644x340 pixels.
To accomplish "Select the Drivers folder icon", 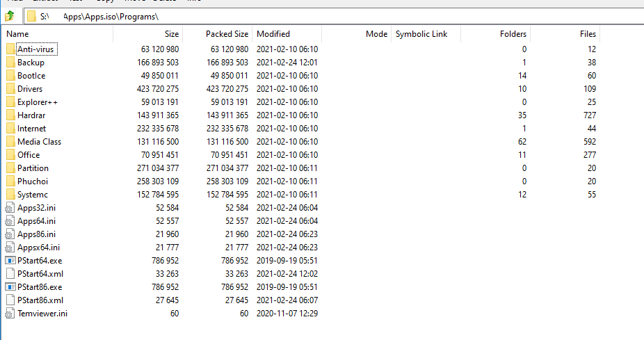I will click(10, 89).
